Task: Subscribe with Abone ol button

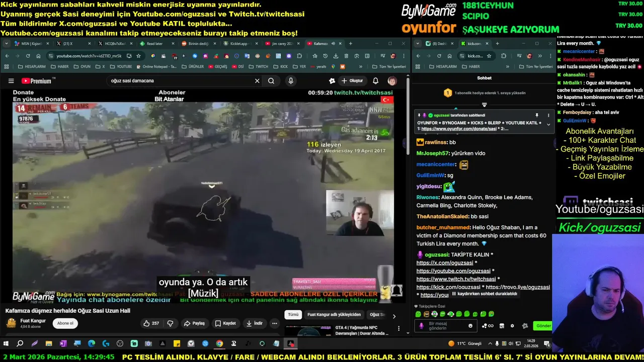Action: pyautogui.click(x=65, y=323)
